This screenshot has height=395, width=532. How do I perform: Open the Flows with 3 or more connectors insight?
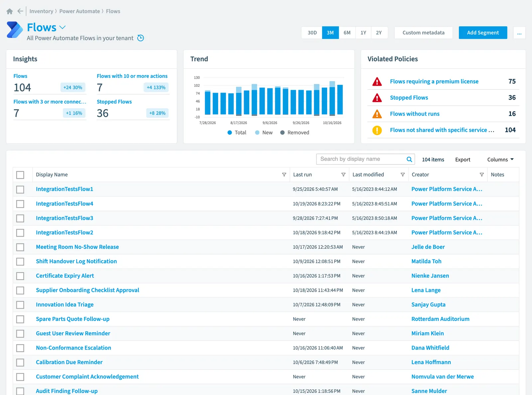pyautogui.click(x=50, y=102)
